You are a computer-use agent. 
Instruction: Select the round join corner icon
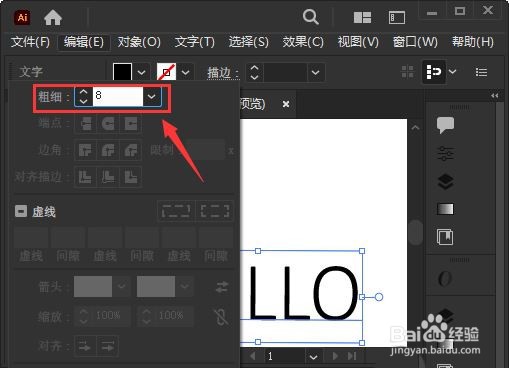pos(108,150)
